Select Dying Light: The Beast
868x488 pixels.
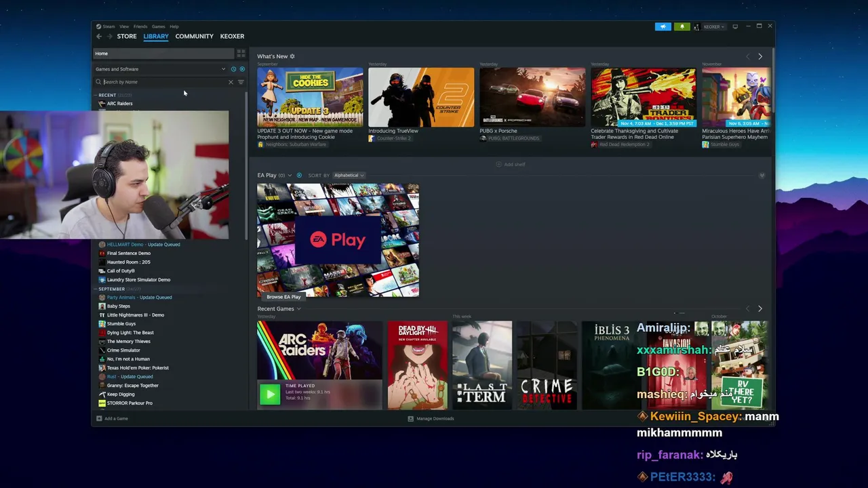point(126,333)
